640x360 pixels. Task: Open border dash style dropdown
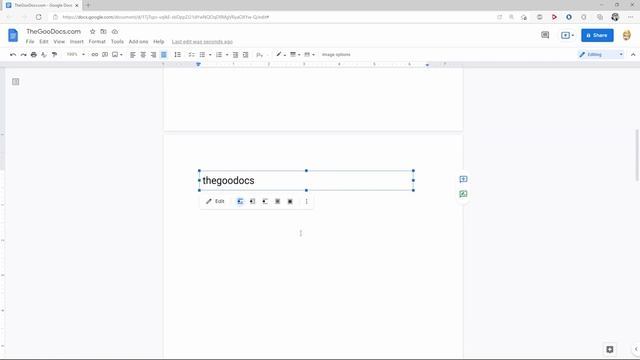click(x=309, y=54)
